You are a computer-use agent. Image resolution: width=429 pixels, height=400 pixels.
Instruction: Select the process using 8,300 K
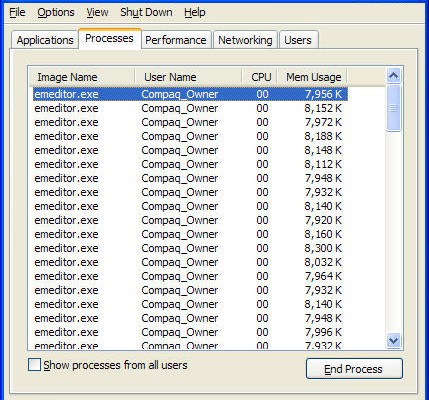(x=190, y=248)
